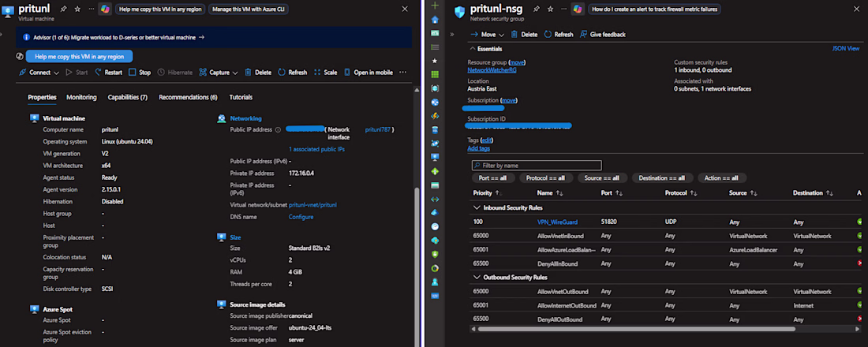Screen dimensions: 868x347
Task: Delete the pritunl-nsg security group
Action: pos(524,35)
